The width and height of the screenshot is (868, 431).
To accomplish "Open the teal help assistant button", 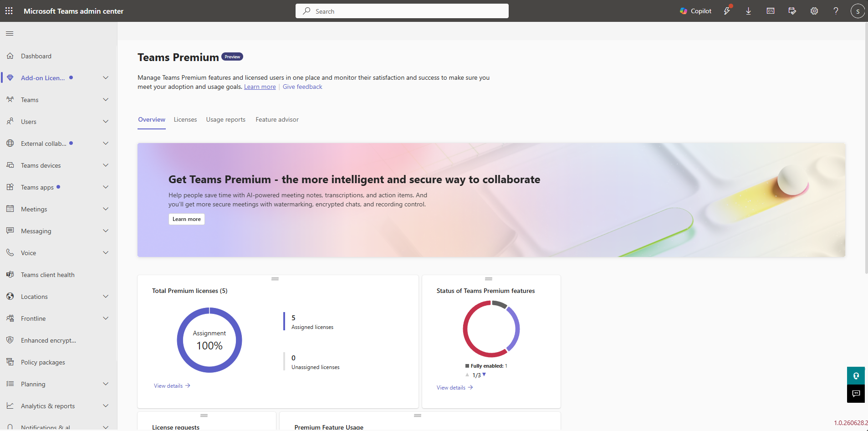I will (856, 376).
